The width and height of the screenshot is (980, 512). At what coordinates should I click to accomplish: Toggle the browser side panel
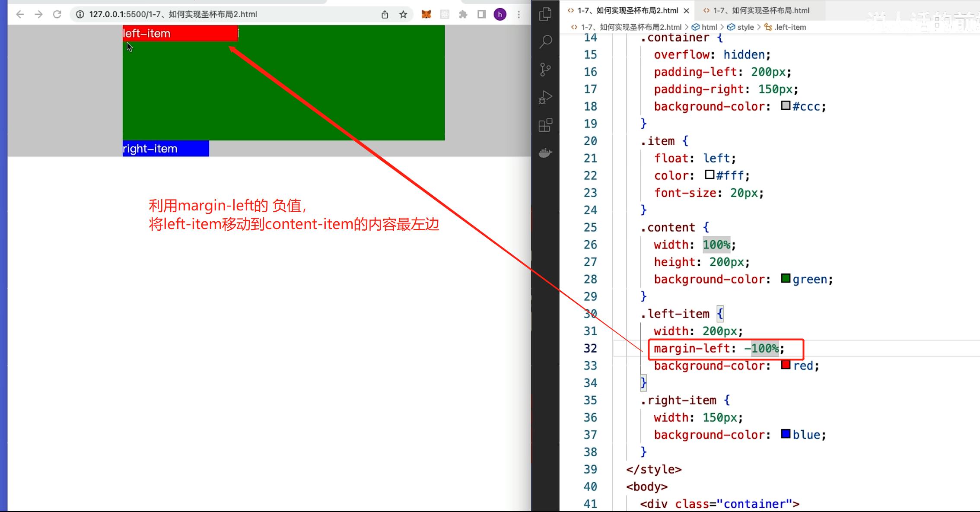pos(481,14)
